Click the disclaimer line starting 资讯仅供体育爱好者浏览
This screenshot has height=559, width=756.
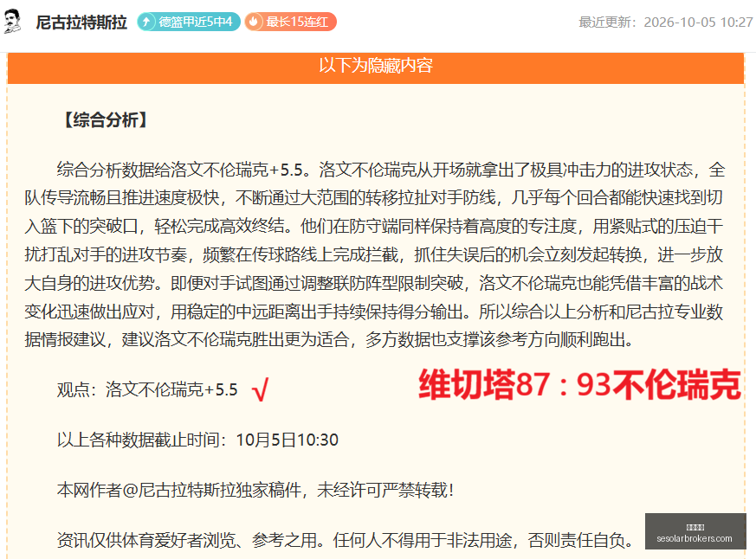click(x=346, y=540)
